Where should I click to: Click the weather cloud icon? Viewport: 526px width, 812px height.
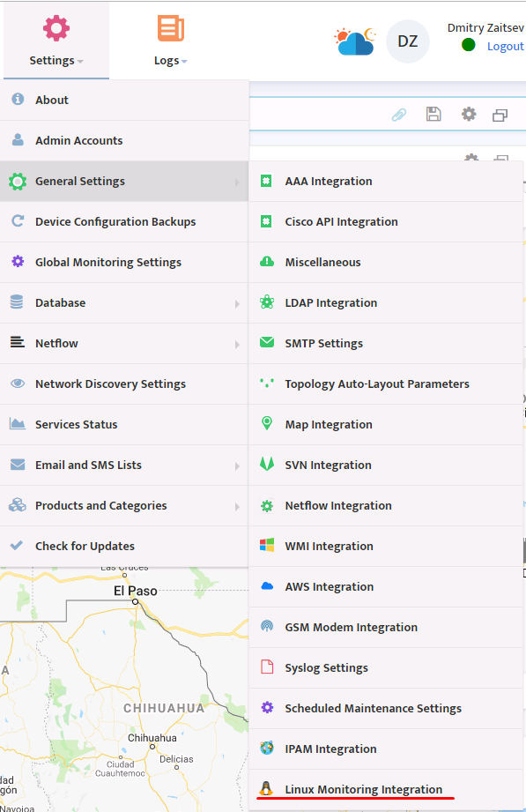(x=355, y=41)
